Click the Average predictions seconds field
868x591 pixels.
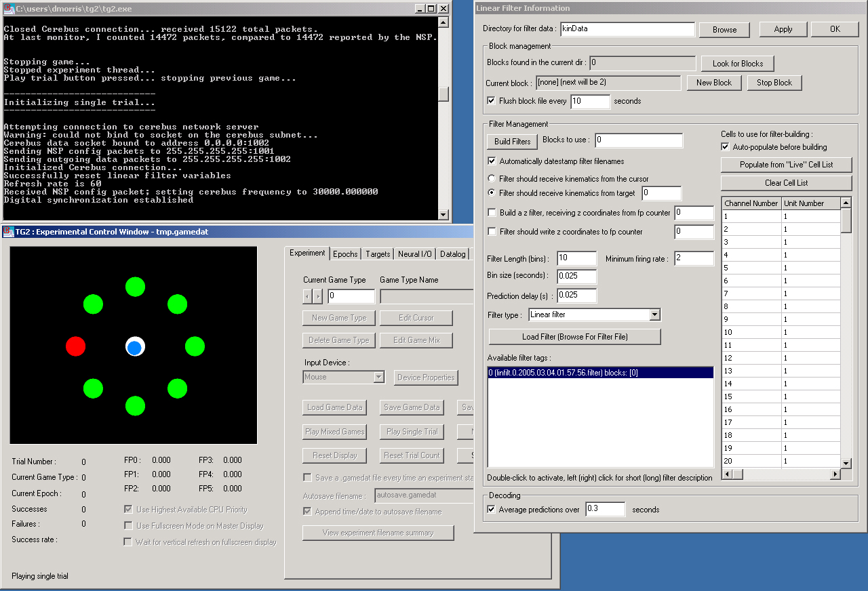(605, 509)
